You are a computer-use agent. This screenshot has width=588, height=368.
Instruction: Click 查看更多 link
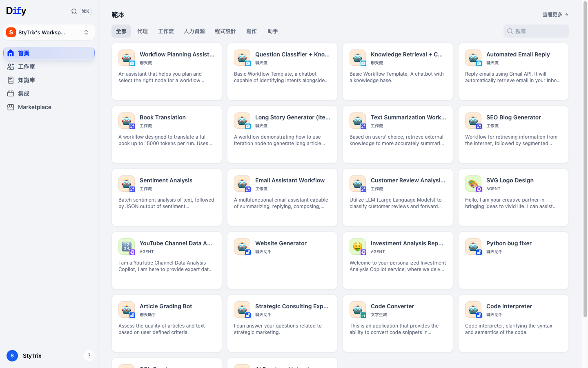[x=555, y=15]
